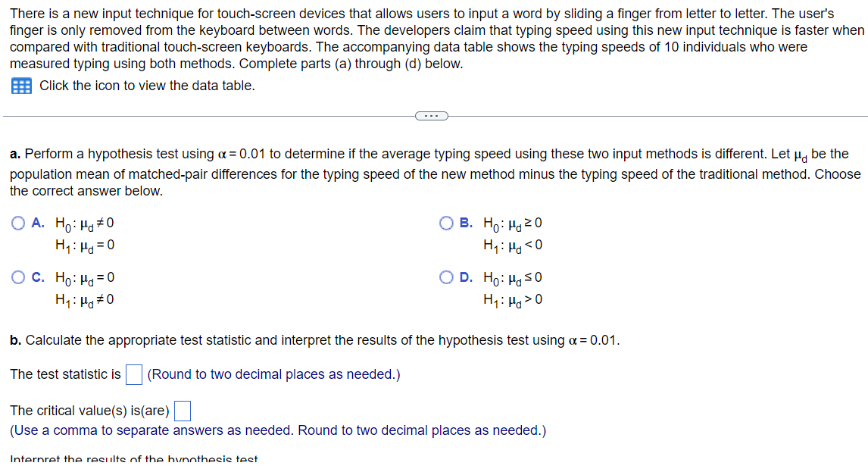Select option D stating mu_d greater than zero

point(447,277)
